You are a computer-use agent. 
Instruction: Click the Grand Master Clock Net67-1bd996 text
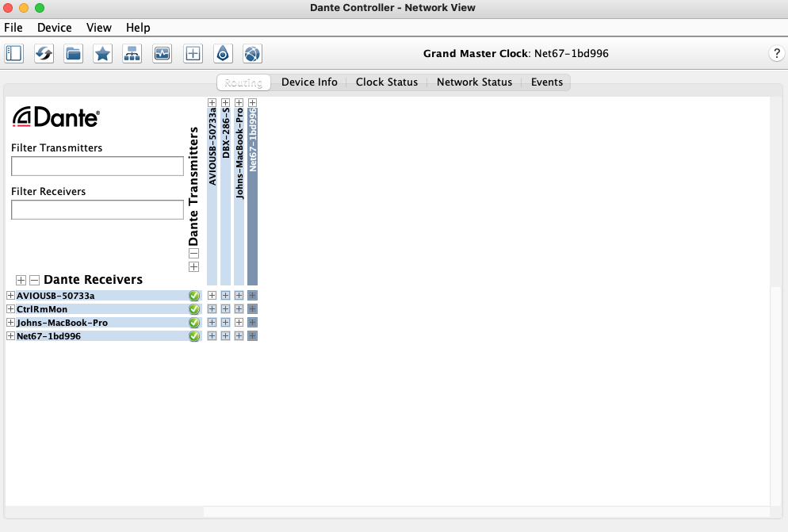[515, 53]
